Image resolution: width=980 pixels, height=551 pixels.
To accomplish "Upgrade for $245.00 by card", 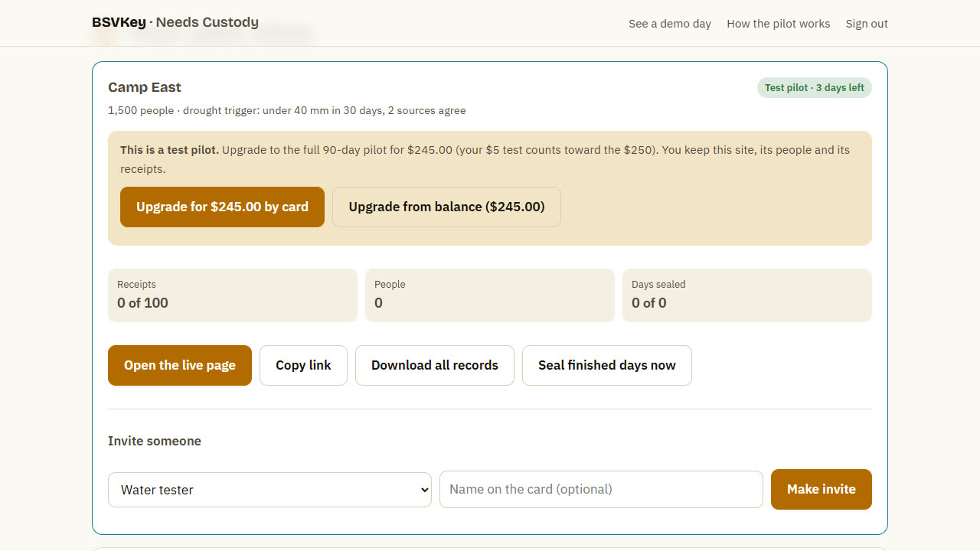I will (x=222, y=207).
